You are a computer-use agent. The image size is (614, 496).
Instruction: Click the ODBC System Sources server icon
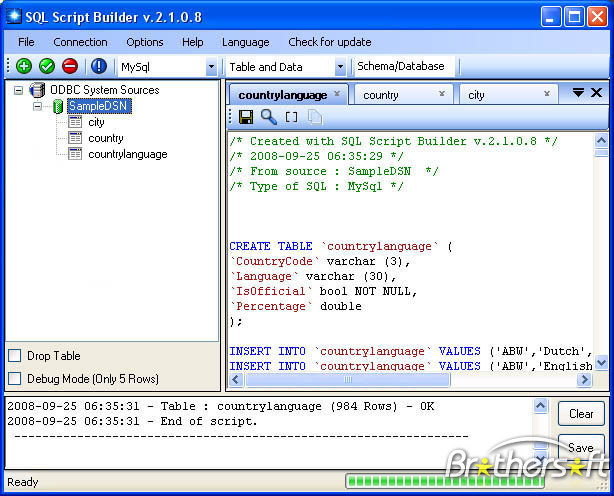[37, 90]
